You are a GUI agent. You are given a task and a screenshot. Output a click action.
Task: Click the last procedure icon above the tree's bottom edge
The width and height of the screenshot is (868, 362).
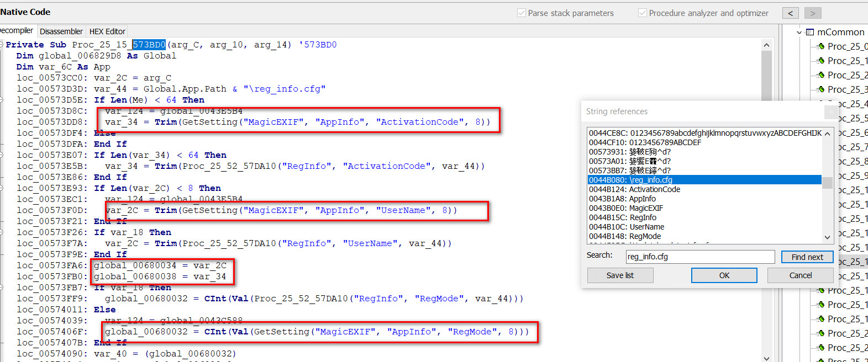(821, 348)
